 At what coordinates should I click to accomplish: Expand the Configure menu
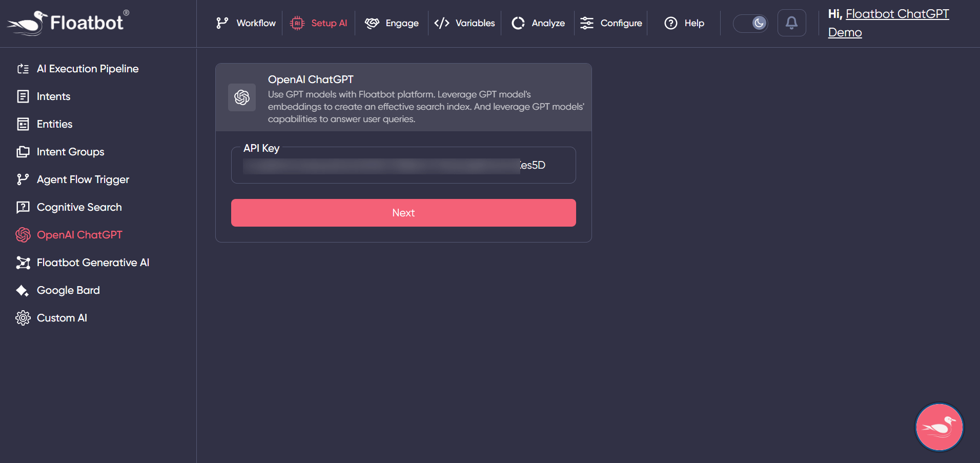pos(611,23)
